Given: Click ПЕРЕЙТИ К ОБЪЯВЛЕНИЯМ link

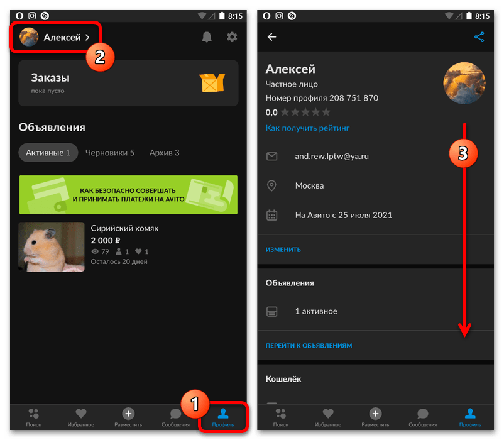Looking at the screenshot, I should [309, 346].
